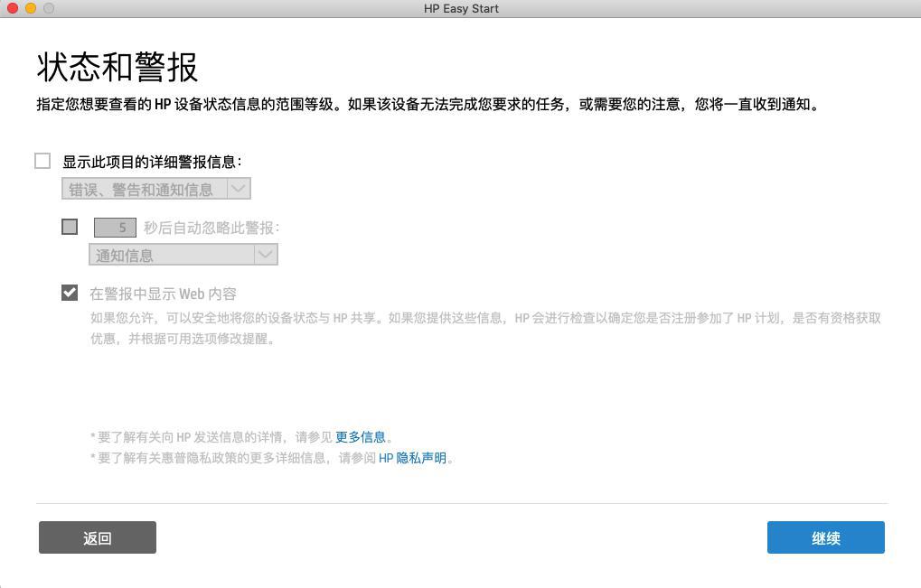This screenshot has width=921, height=588.
Task: Click the 状态和警报 heading text
Action: coord(117,67)
